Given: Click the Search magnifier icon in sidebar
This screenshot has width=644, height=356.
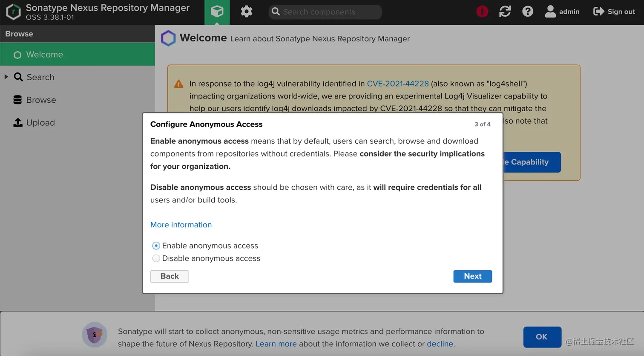Looking at the screenshot, I should coord(18,77).
